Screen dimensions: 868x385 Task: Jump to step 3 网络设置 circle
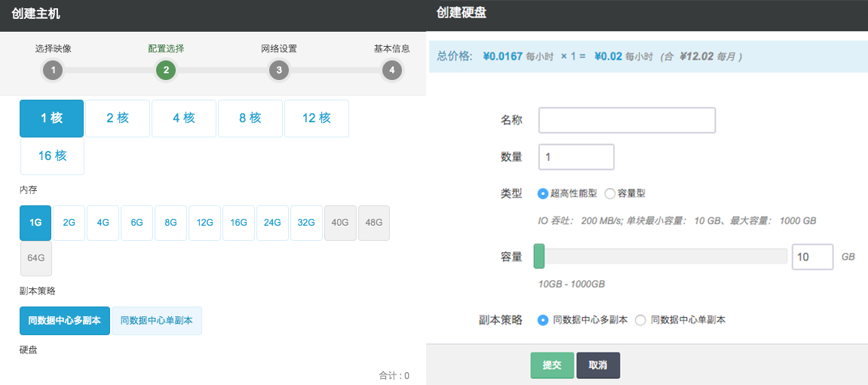(279, 70)
